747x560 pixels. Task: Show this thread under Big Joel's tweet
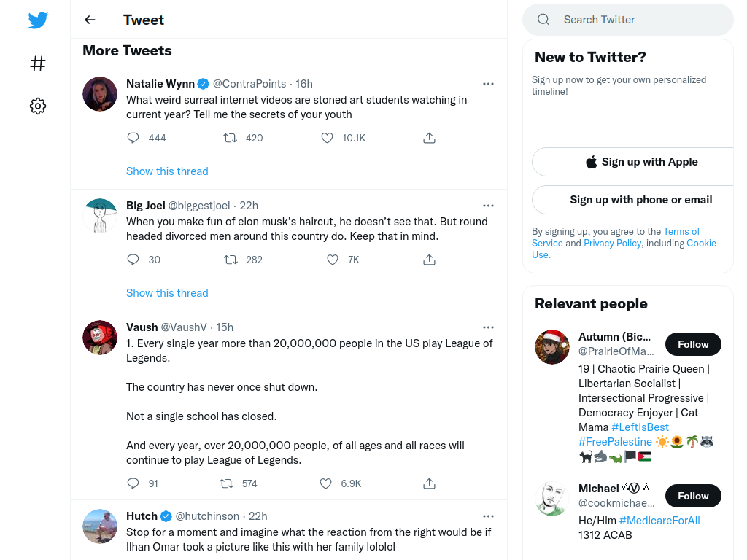167,293
